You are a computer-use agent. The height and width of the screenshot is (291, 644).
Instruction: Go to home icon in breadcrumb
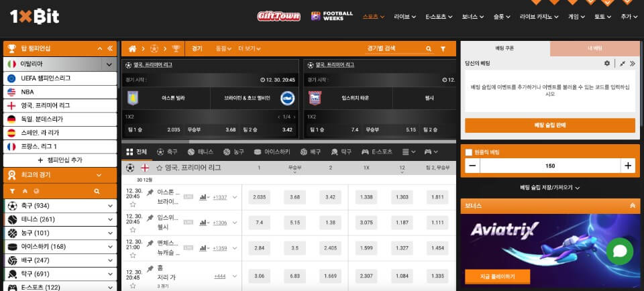click(x=132, y=49)
